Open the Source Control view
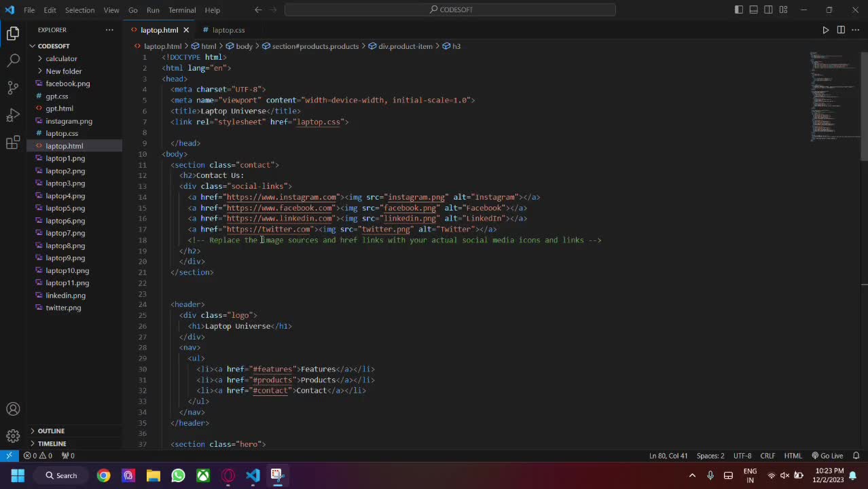 click(13, 88)
